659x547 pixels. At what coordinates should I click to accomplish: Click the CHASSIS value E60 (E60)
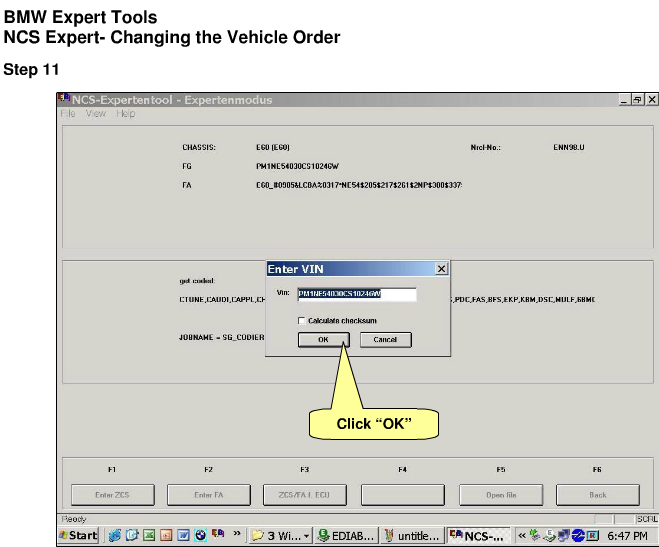[273, 147]
